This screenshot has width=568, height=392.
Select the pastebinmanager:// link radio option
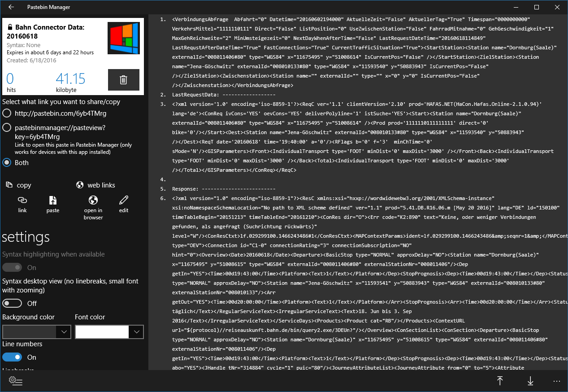pos(7,128)
